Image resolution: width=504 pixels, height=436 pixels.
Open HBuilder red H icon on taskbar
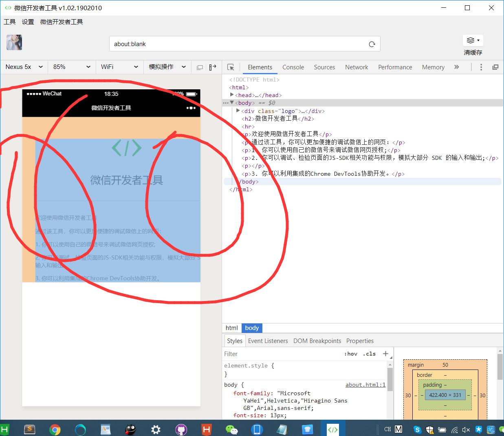tap(207, 429)
